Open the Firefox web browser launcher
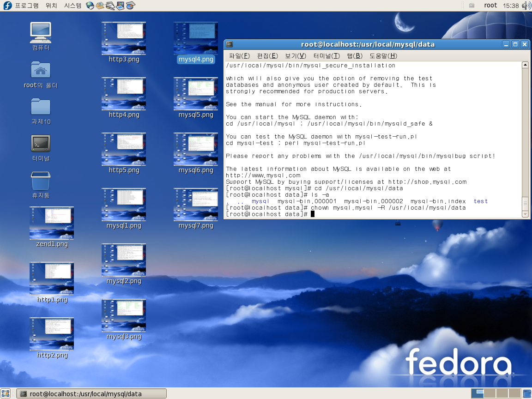 (90, 6)
